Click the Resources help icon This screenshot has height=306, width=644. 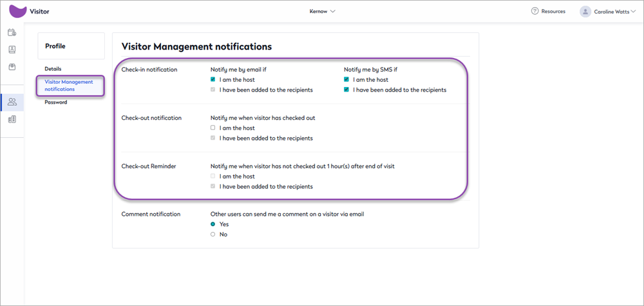click(535, 11)
